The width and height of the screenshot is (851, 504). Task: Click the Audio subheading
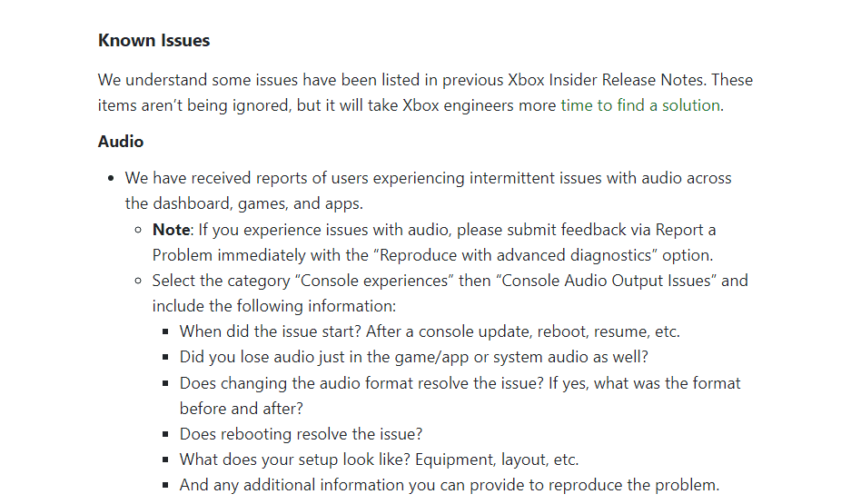click(121, 142)
